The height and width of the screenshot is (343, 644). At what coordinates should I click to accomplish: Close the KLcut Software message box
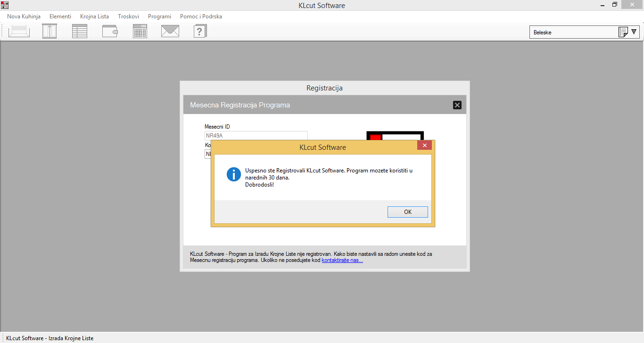coord(424,146)
